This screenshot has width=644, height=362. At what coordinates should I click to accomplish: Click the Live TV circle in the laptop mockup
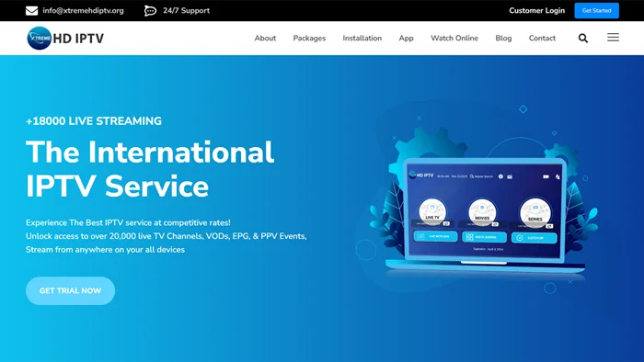tap(432, 211)
